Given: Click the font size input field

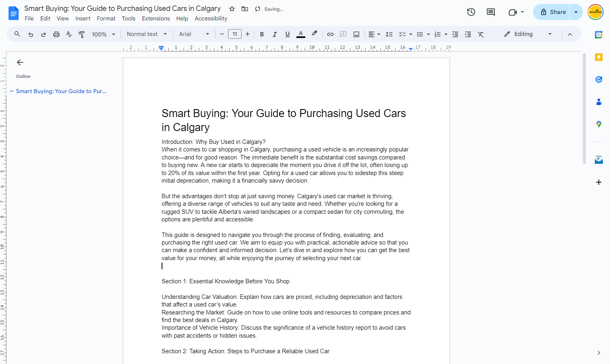Looking at the screenshot, I should point(235,34).
